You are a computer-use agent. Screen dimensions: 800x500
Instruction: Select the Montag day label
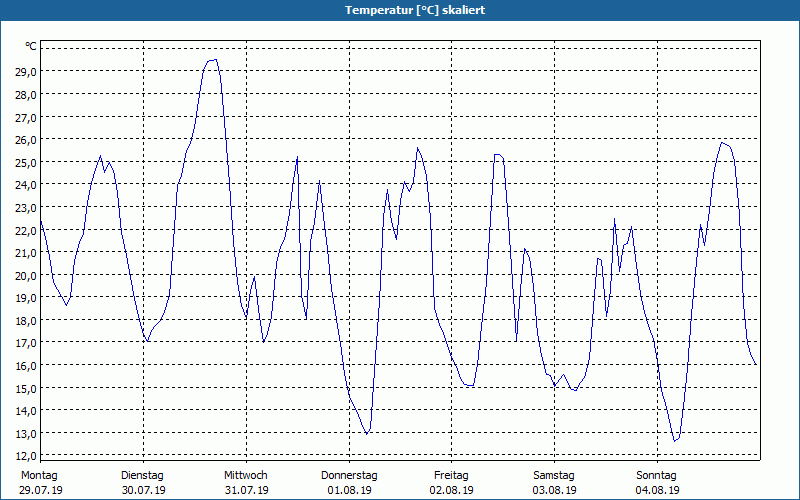[39, 476]
